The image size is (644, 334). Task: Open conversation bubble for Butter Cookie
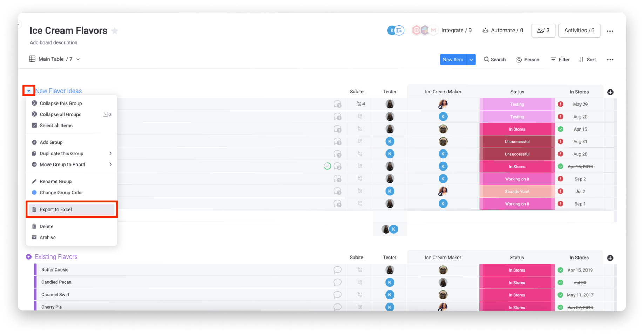click(x=338, y=270)
